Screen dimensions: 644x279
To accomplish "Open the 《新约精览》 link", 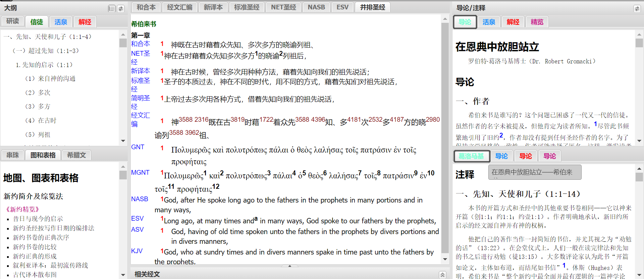I will (22, 209).
